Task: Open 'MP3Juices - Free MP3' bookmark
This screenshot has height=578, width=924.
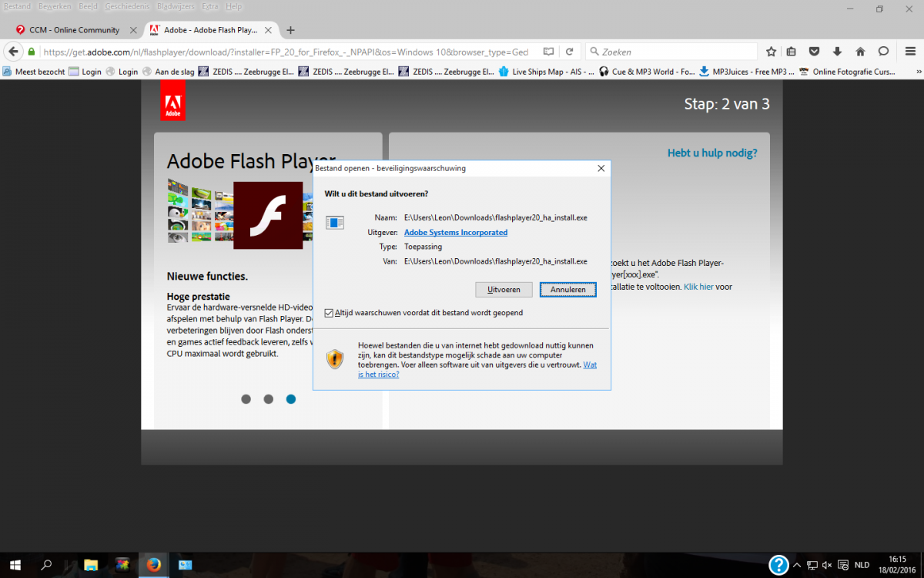Action: (746, 72)
